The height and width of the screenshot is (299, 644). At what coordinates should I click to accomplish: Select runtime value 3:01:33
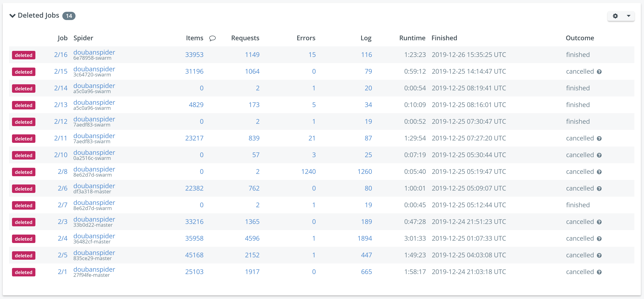(415, 238)
